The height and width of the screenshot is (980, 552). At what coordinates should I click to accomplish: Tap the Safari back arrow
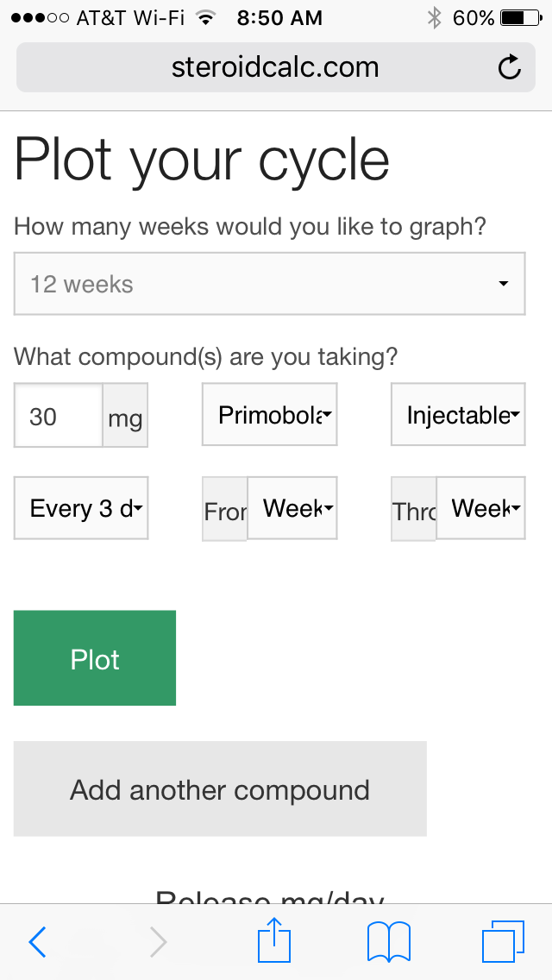37,942
